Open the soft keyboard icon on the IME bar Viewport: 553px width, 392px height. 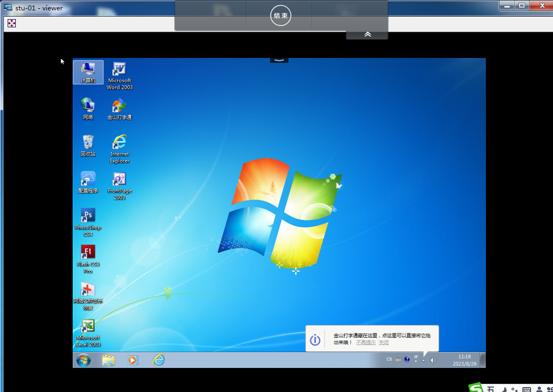(x=527, y=389)
